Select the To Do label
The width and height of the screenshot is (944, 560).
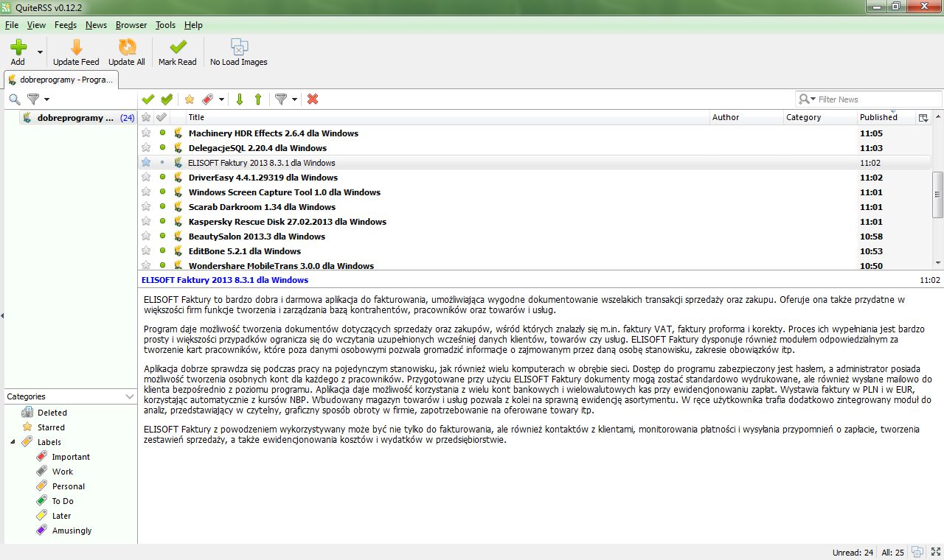point(63,501)
